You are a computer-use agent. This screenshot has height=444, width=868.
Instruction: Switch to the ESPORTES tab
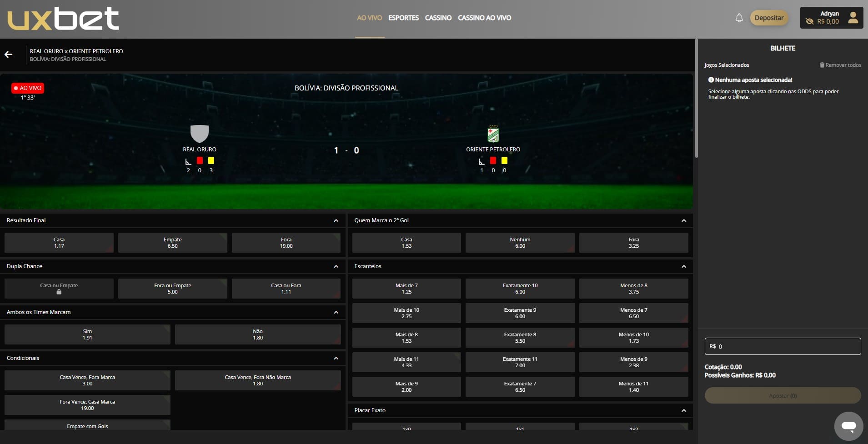(403, 18)
